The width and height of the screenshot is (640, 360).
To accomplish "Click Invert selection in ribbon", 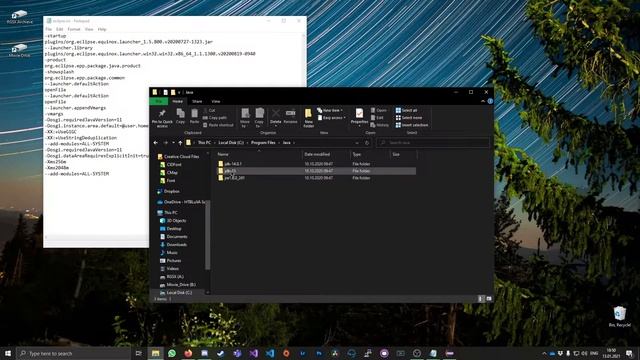I will tap(412, 125).
